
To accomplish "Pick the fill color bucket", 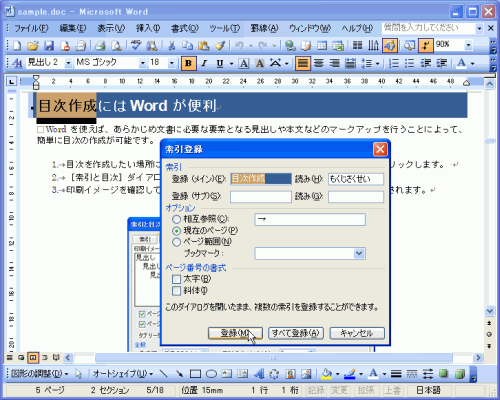I will (326, 374).
